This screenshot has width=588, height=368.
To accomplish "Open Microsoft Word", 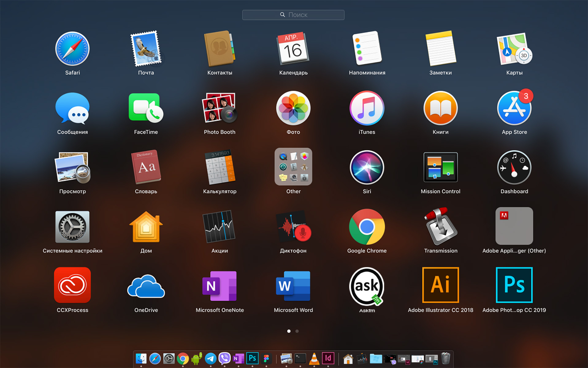I will (x=293, y=286).
